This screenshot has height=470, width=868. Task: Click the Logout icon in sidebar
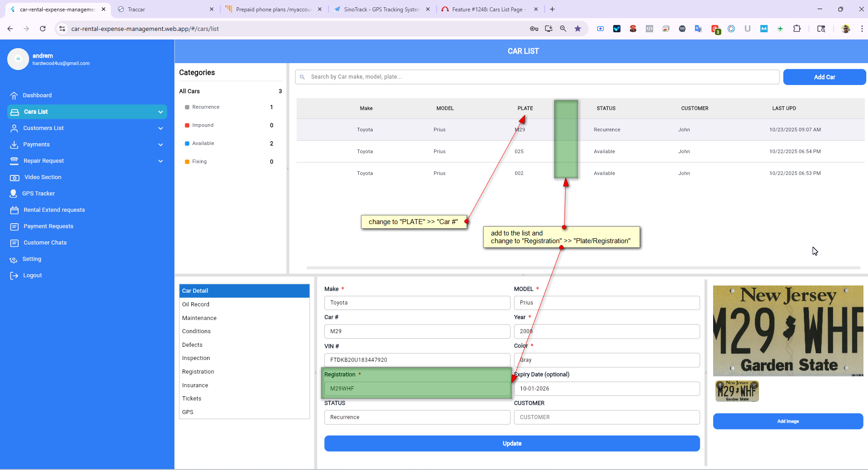click(14, 275)
